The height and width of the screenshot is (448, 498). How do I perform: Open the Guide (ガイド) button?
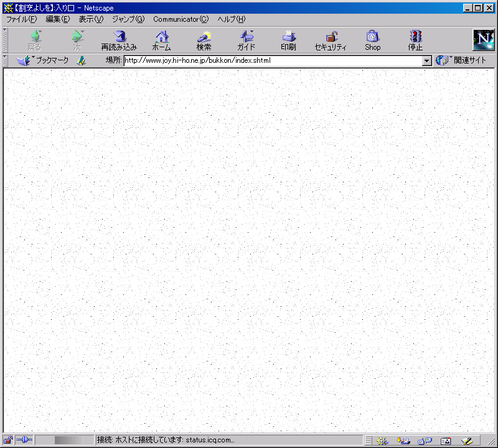[246, 40]
